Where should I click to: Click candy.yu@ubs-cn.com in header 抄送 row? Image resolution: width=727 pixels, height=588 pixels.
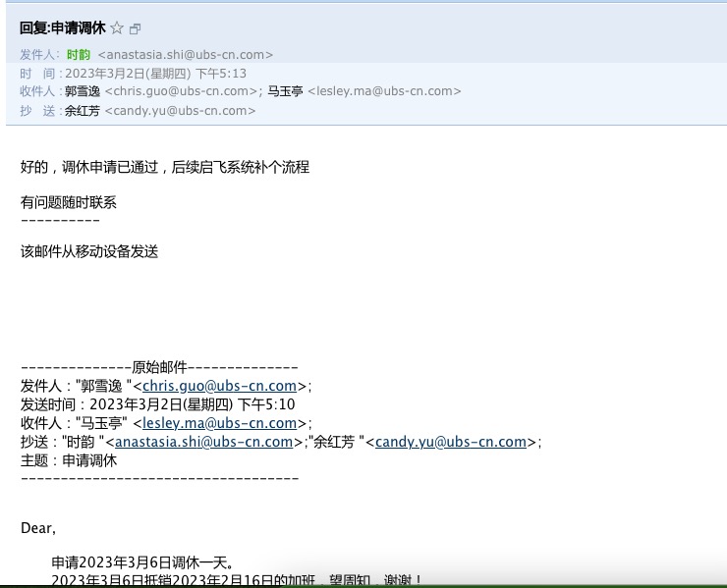click(180, 111)
